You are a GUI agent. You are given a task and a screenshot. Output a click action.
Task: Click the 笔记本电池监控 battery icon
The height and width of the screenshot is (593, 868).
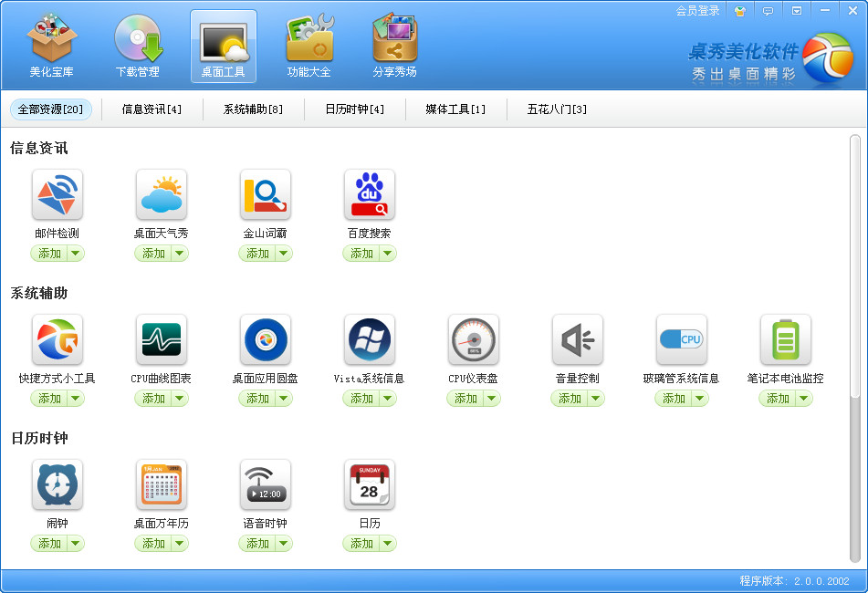pos(785,339)
